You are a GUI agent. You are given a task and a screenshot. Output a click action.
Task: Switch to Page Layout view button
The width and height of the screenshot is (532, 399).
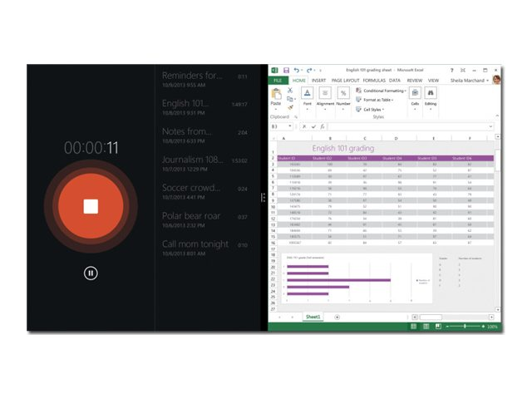[426, 327]
